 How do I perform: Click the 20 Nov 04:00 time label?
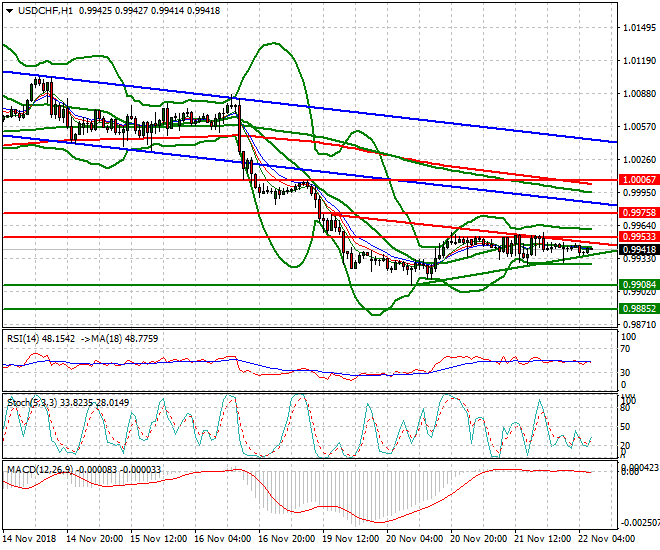point(415,539)
